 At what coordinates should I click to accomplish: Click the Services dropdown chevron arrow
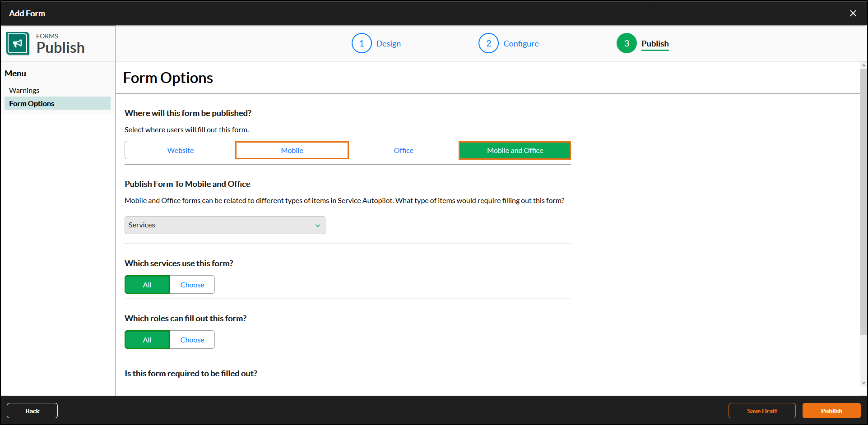tap(318, 226)
